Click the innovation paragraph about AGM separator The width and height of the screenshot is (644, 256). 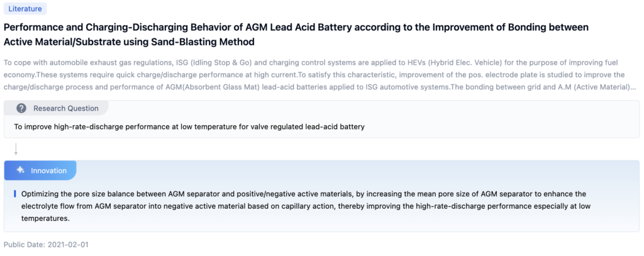pos(314,194)
